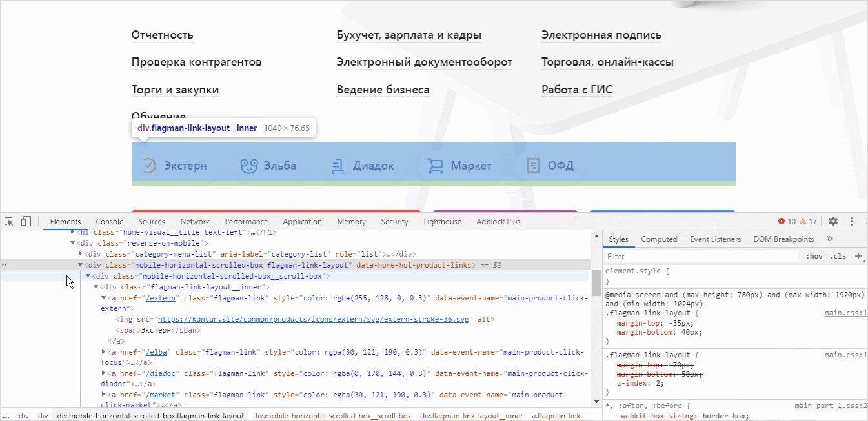
Task: Open the Application tab
Action: [302, 221]
